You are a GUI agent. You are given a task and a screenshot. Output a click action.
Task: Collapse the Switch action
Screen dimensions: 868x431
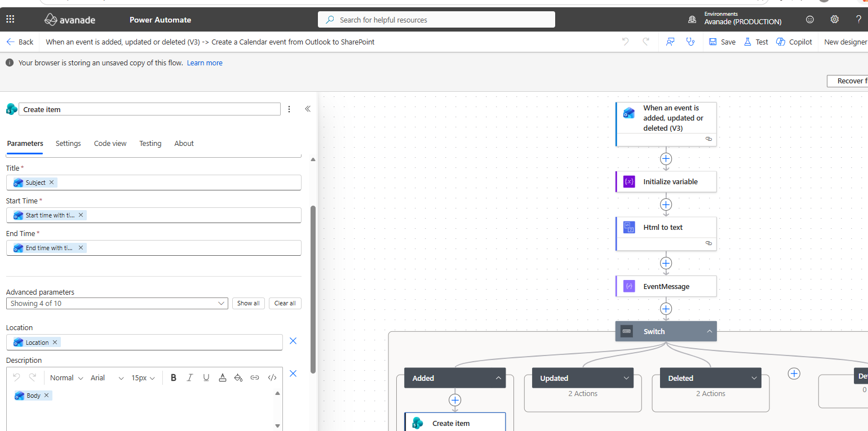(x=709, y=331)
